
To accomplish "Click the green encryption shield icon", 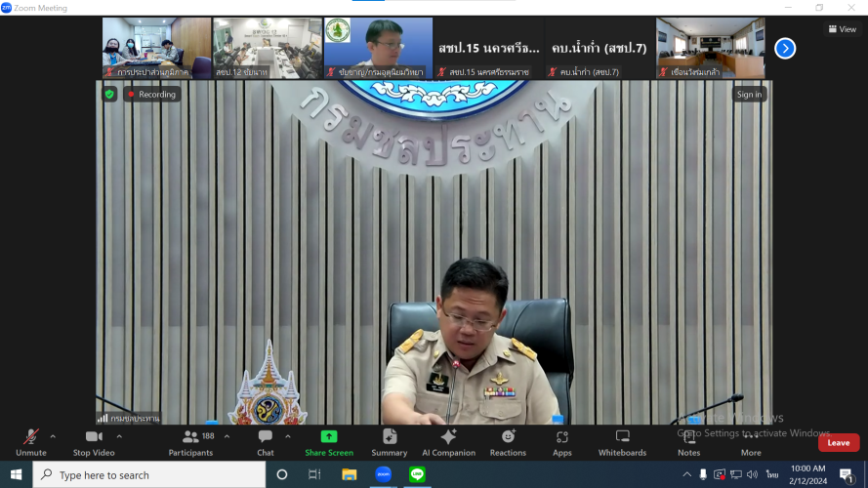I will pyautogui.click(x=109, y=95).
